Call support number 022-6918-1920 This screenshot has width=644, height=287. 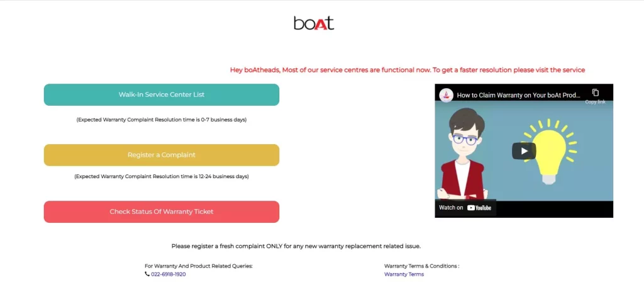click(x=169, y=274)
